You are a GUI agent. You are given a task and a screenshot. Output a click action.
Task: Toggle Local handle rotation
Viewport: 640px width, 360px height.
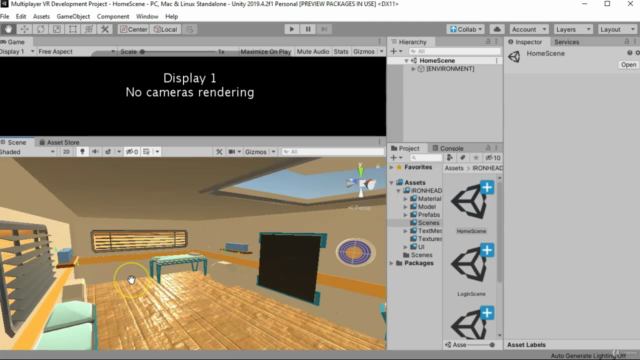(x=165, y=29)
